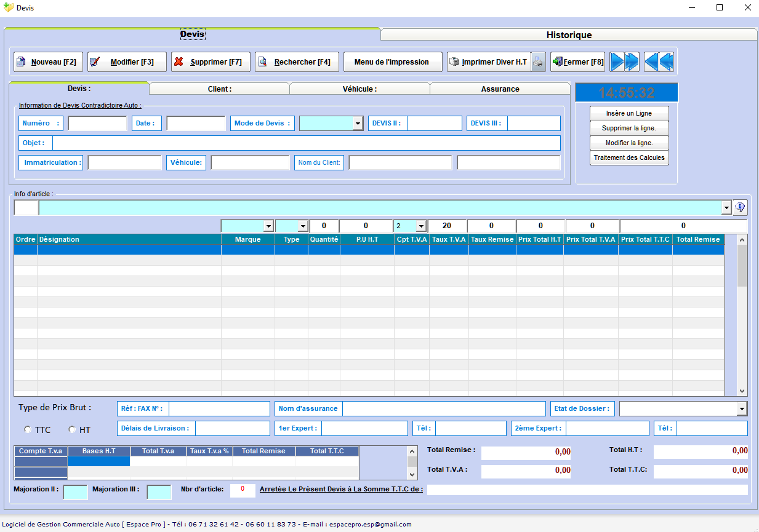Click the single left-arrow navigation button
The height and width of the screenshot is (532, 759).
click(651, 62)
